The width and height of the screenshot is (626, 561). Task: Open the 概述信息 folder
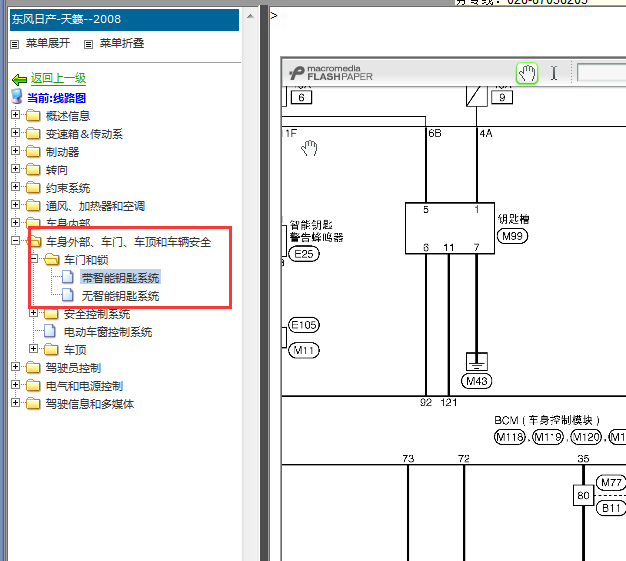click(67, 116)
